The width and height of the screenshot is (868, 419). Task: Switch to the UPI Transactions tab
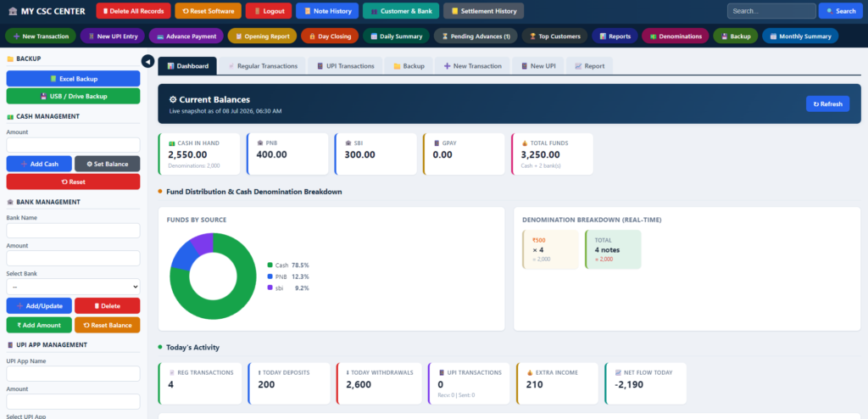pos(345,66)
